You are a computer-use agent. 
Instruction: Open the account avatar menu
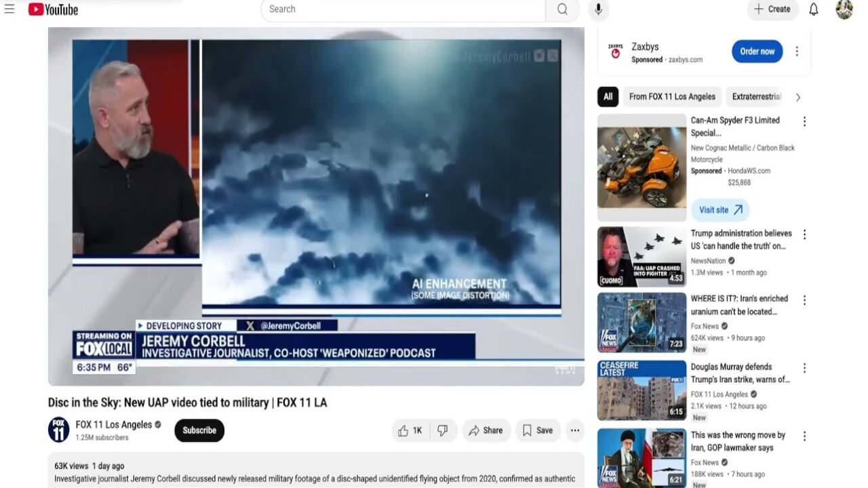point(844,9)
